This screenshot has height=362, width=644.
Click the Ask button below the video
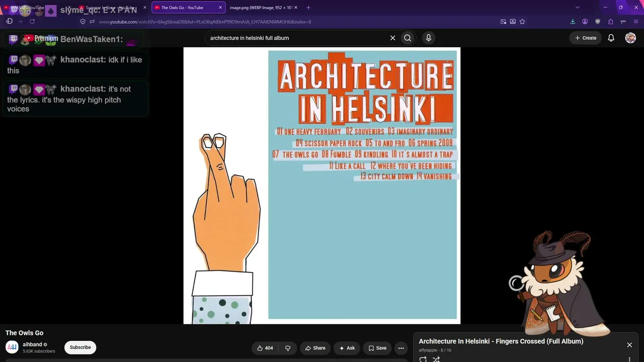pyautogui.click(x=347, y=348)
